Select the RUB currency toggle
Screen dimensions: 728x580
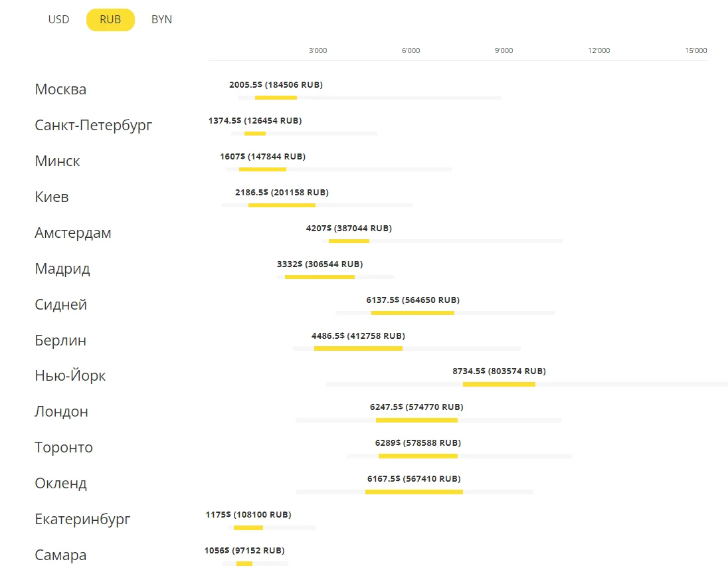pos(110,20)
